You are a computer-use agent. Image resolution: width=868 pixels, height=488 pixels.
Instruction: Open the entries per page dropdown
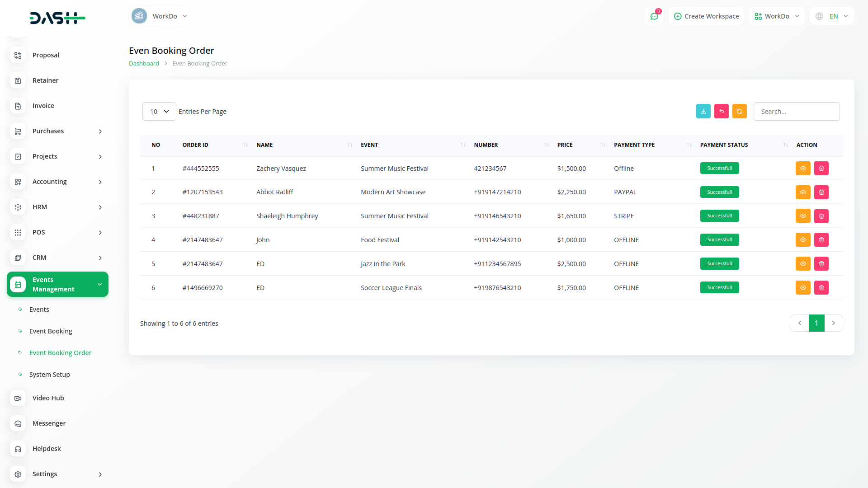[159, 112]
